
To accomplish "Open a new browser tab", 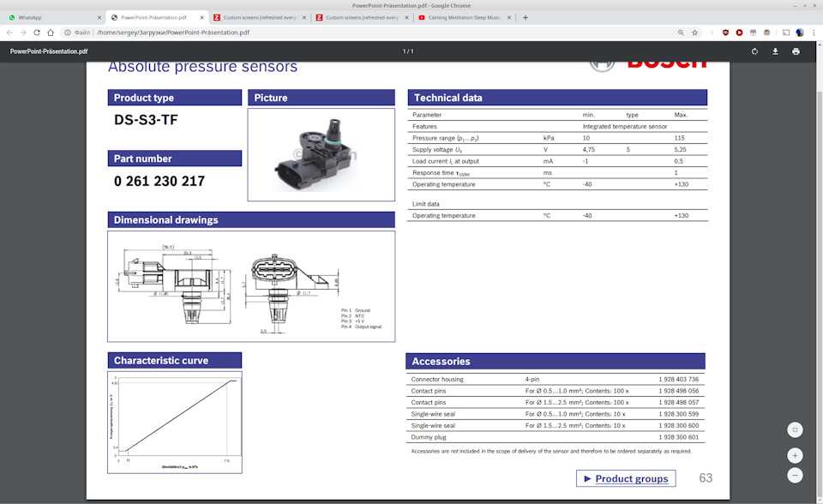I will pyautogui.click(x=525, y=17).
